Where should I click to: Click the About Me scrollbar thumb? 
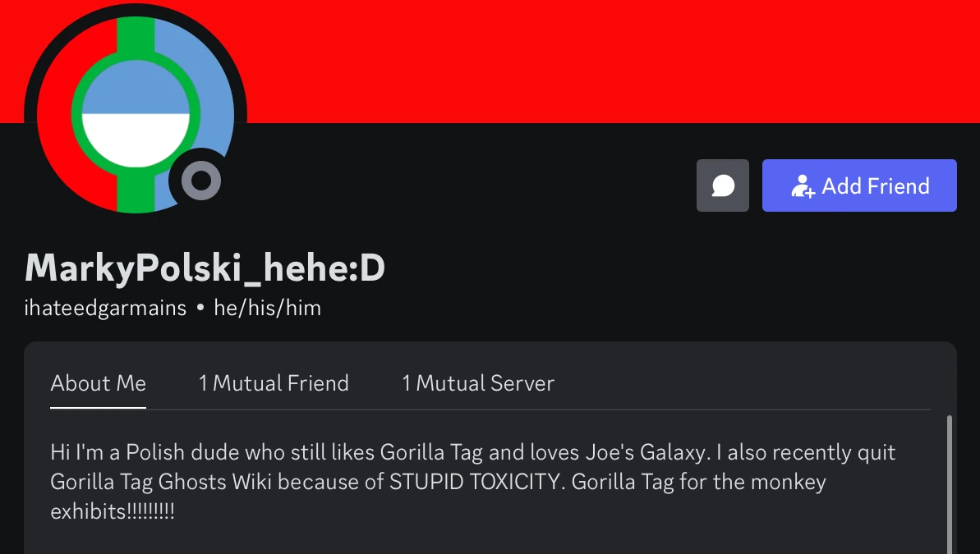[950, 484]
